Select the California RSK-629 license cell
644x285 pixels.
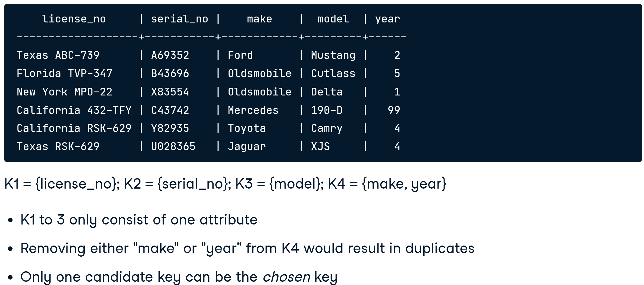[x=74, y=128]
